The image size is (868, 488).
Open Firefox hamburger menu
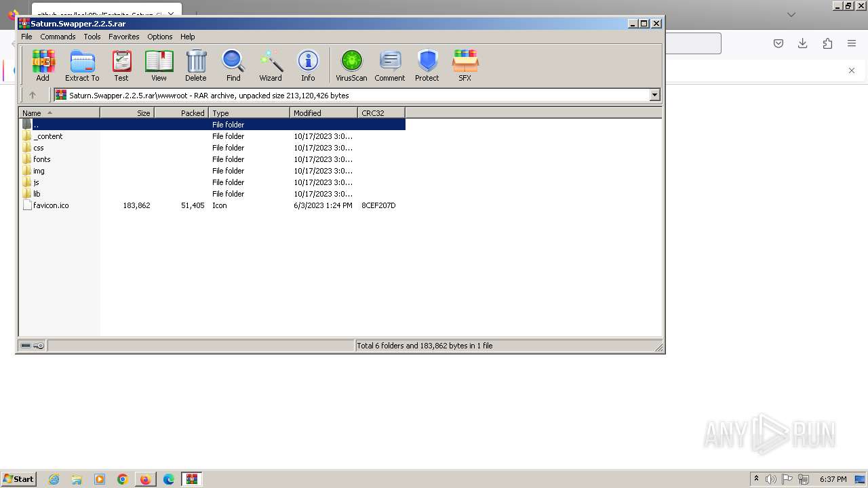852,43
